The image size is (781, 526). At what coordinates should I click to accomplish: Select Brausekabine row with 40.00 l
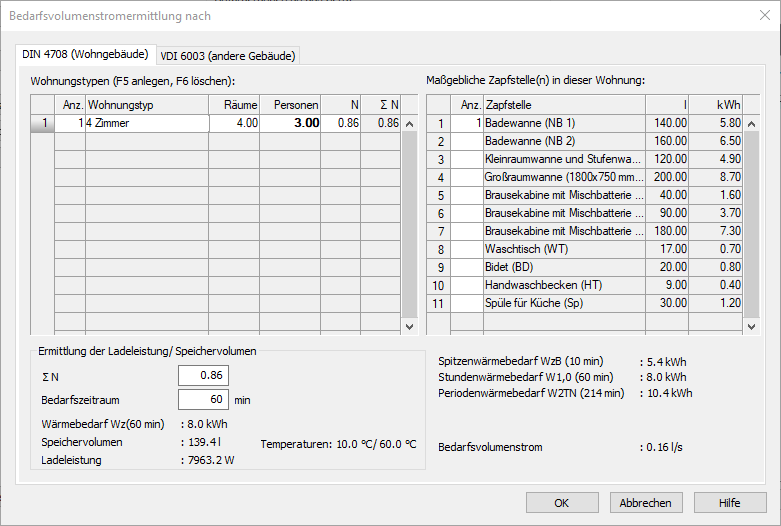[x=584, y=195]
